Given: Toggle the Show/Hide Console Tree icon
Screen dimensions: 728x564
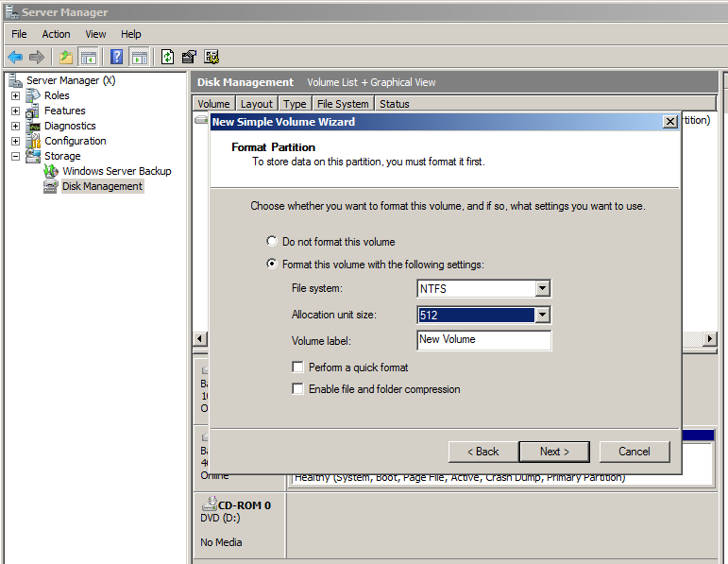Looking at the screenshot, I should [x=88, y=57].
